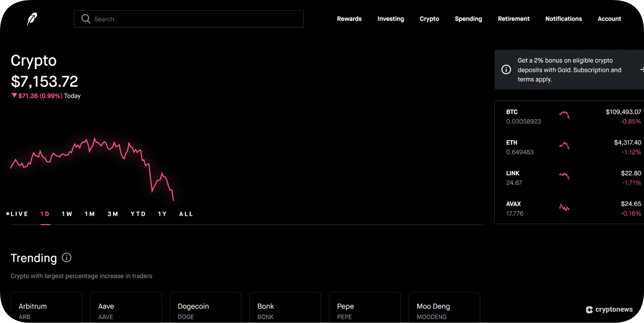
Task: Click the info icon on the Gold bonus banner
Action: 506,69
